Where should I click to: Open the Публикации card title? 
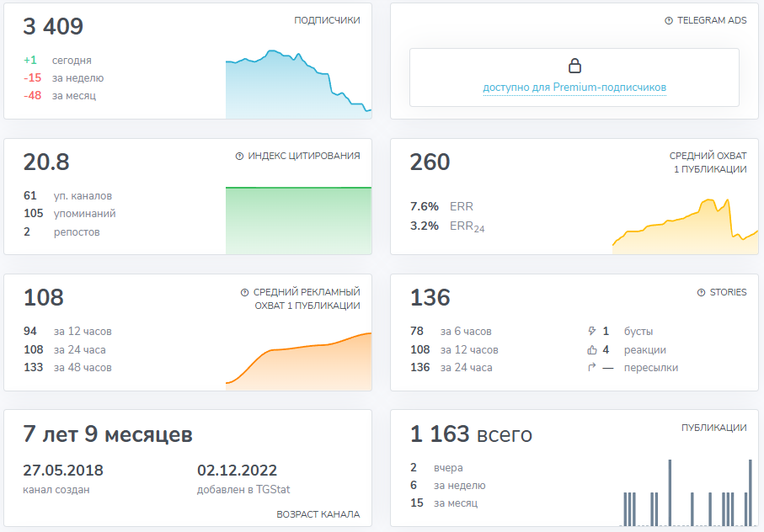click(x=713, y=428)
